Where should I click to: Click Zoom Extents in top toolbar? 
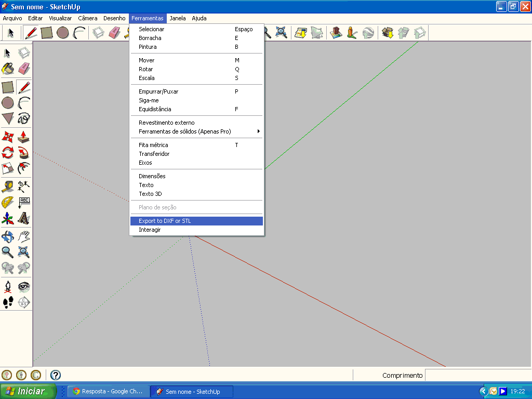pos(281,33)
